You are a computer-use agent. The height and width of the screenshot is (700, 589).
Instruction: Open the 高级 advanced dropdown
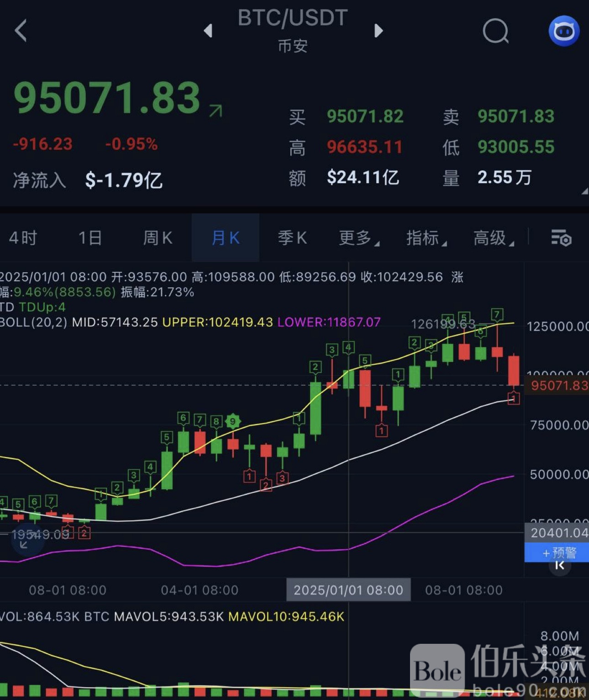493,238
